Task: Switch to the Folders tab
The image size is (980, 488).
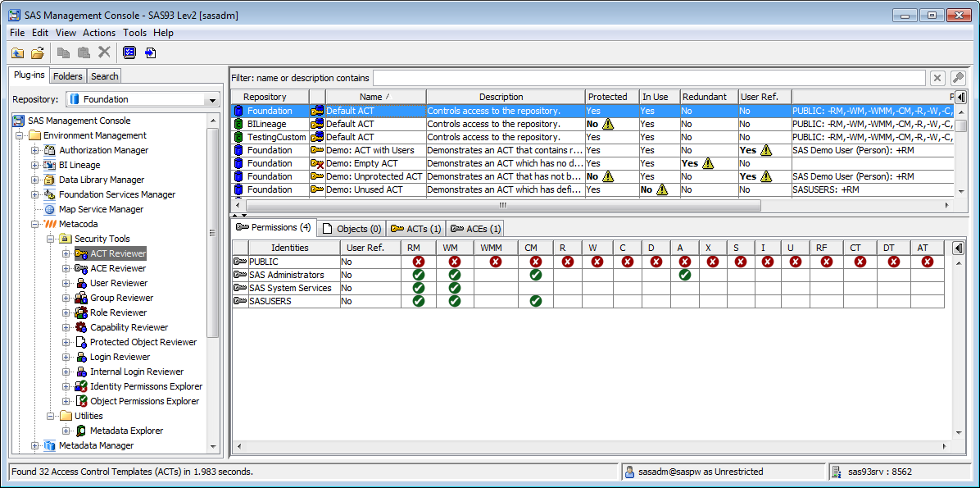Action: [67, 76]
